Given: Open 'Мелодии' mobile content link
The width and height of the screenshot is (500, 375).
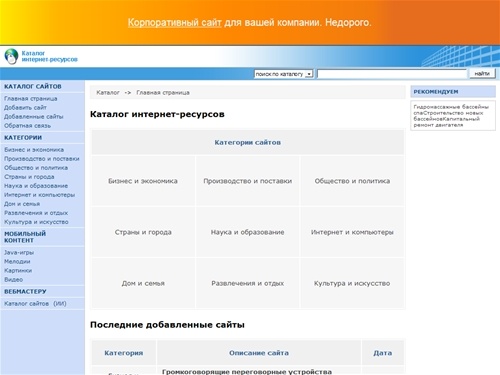Looking at the screenshot, I should [17, 261].
